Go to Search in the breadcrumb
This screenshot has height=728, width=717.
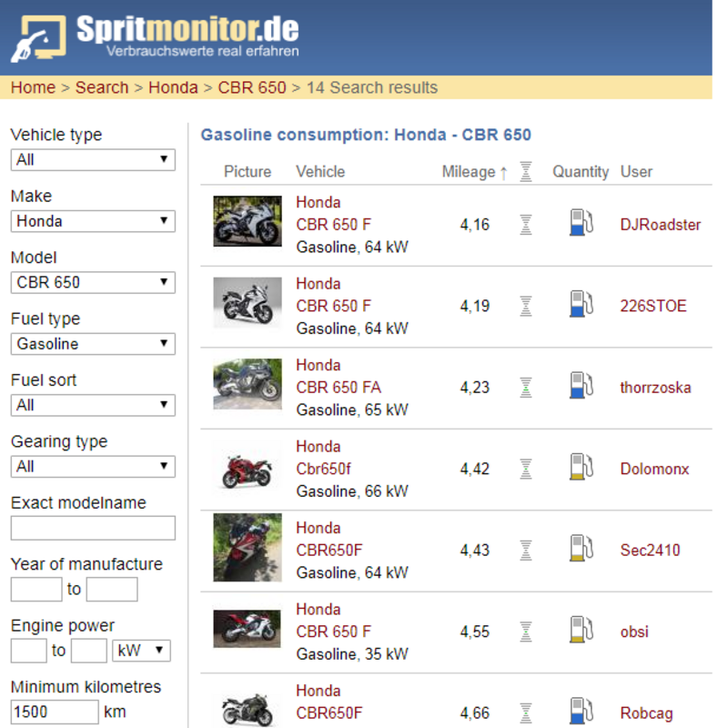[102, 87]
